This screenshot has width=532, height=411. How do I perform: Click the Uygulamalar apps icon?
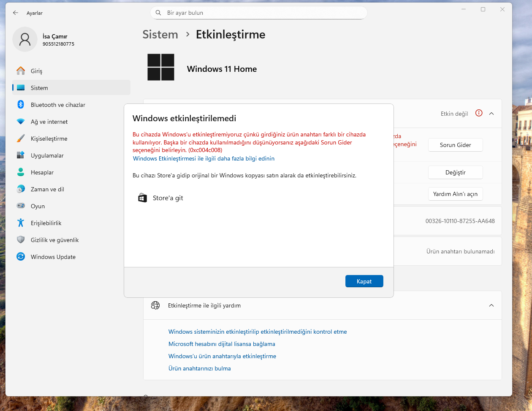(21, 155)
